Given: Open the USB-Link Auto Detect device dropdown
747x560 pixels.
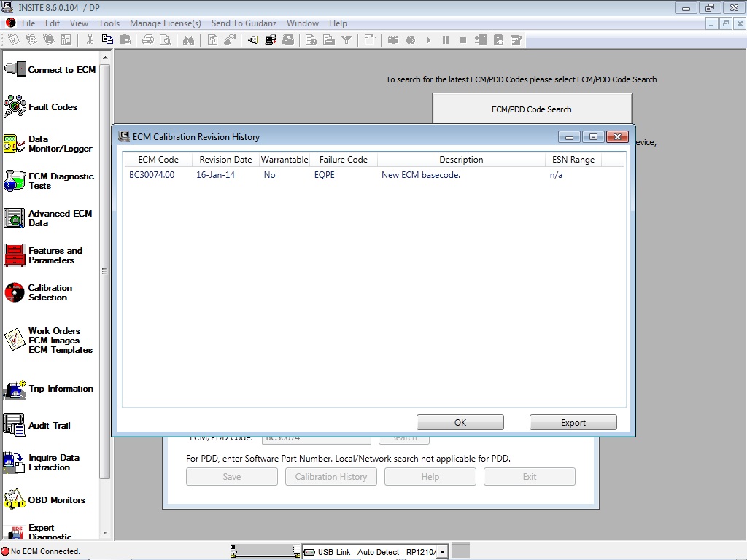Looking at the screenshot, I should tap(442, 551).
